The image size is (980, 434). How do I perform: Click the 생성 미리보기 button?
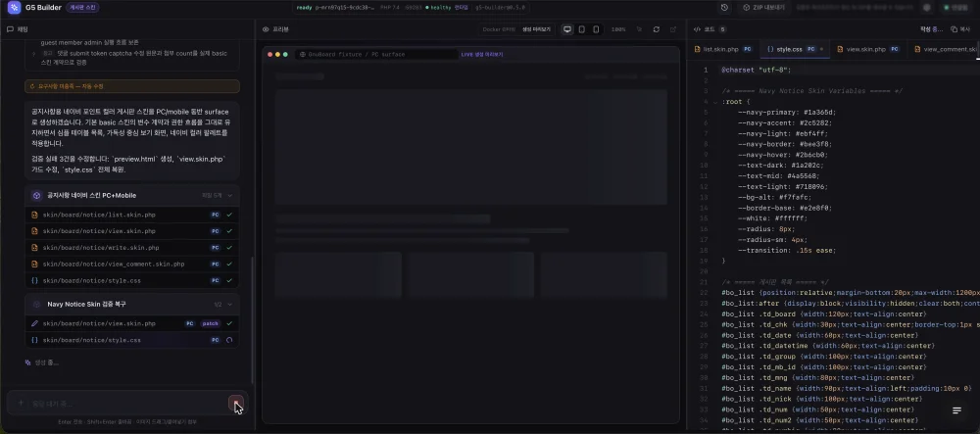coord(536,29)
